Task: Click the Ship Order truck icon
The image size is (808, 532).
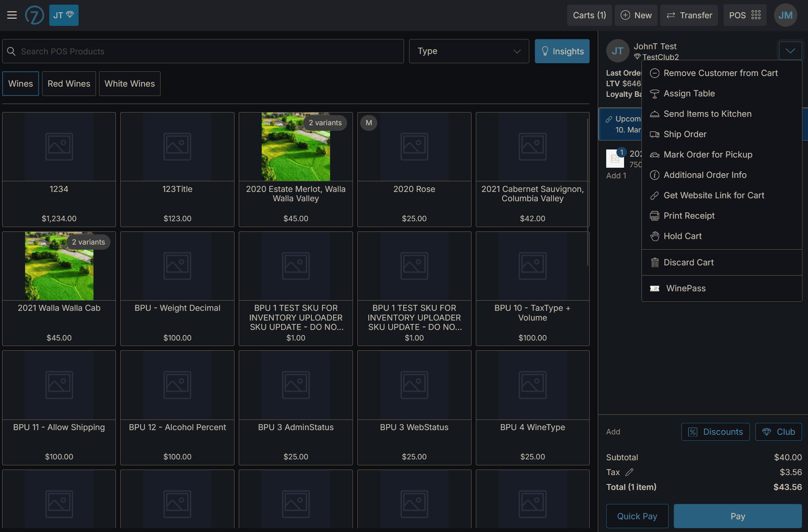Action: 655,134
